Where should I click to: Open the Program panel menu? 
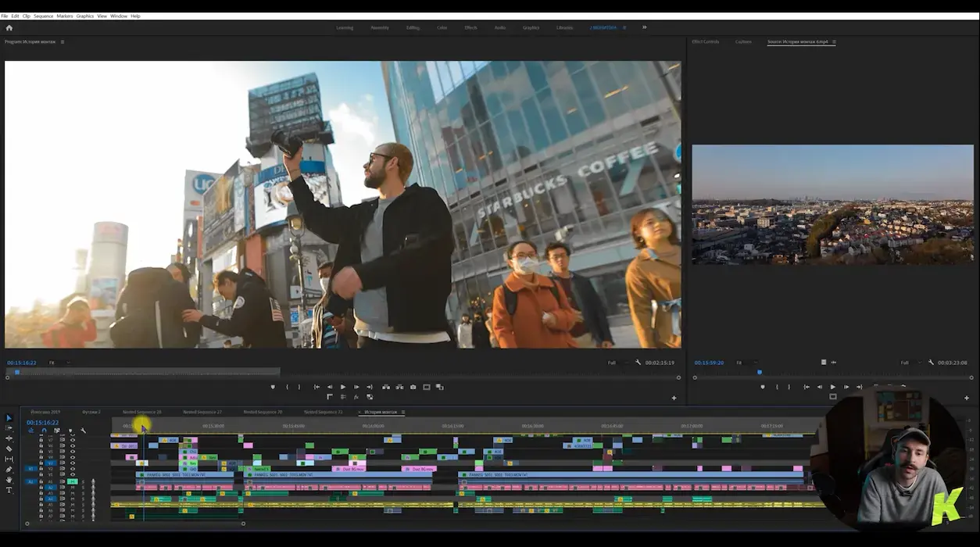pyautogui.click(x=63, y=41)
